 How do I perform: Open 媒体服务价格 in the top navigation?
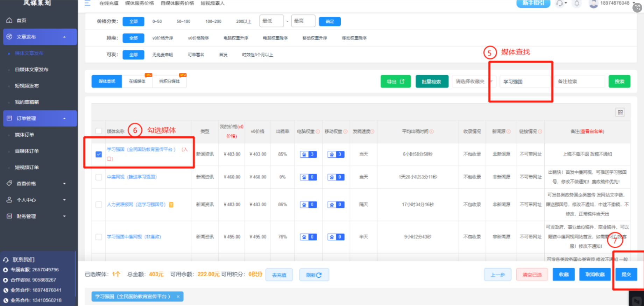pos(140,3)
